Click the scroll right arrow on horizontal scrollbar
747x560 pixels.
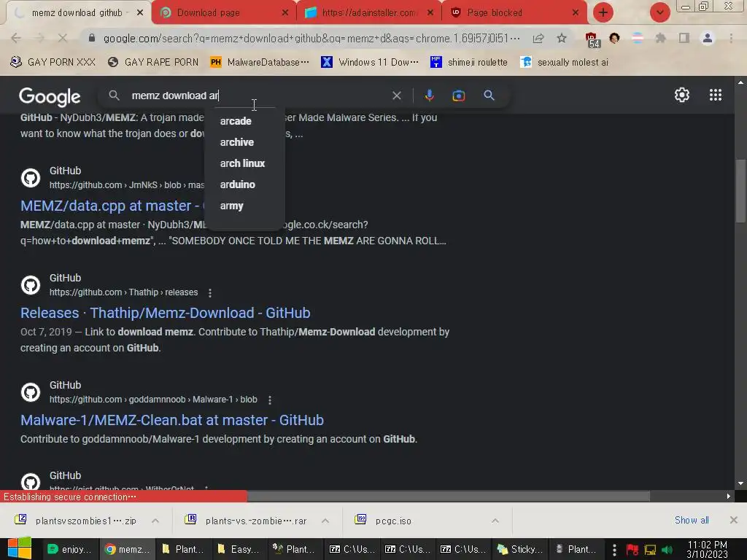tap(729, 497)
